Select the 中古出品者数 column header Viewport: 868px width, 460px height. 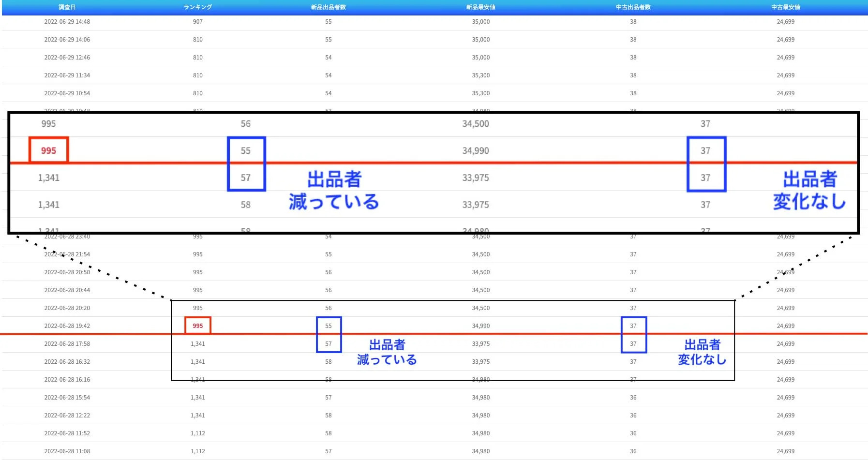(633, 7)
